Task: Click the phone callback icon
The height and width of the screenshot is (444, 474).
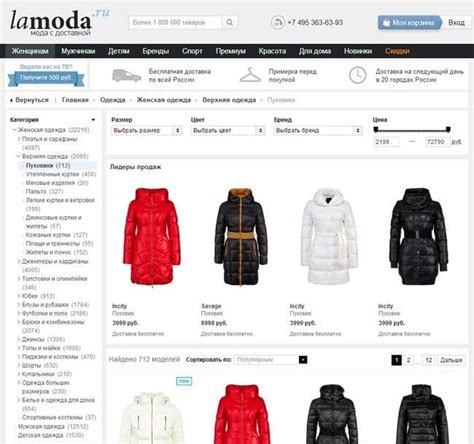Action: pyautogui.click(x=277, y=22)
